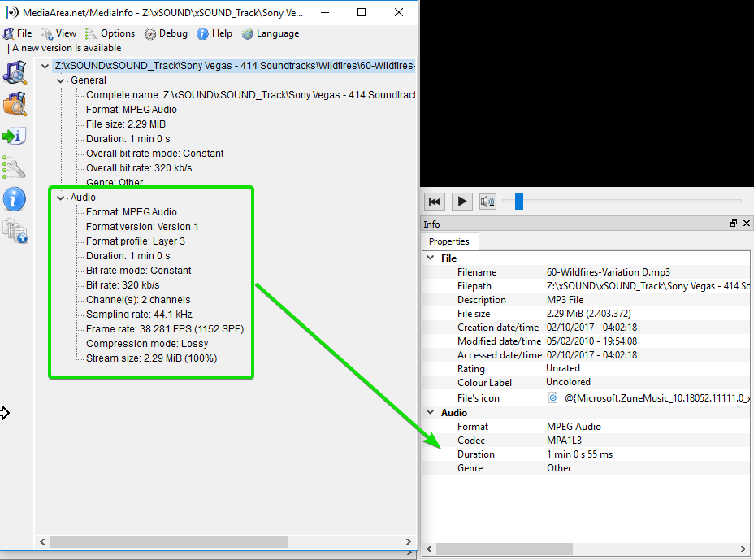The width and height of the screenshot is (754, 560).
Task: Click the blue playback position slider handle
Action: coord(519,201)
